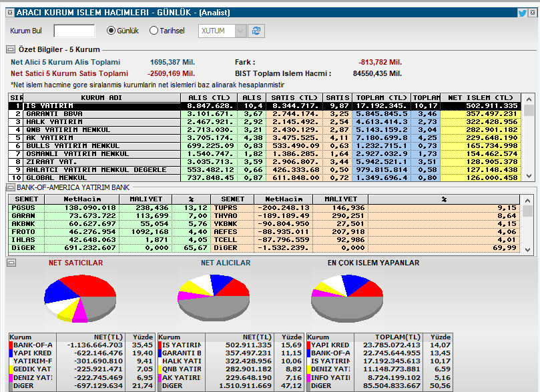Open the XUTUM dropdown

pos(240,31)
